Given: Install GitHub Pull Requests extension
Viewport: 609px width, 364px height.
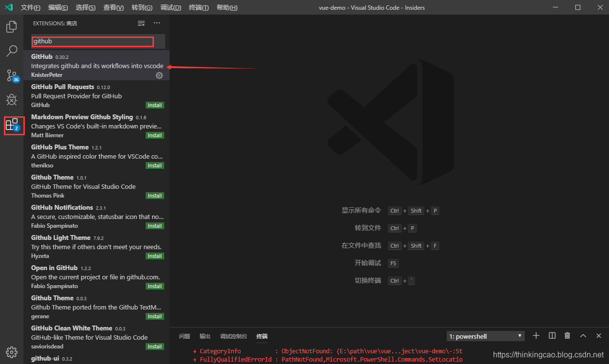Looking at the screenshot, I should point(155,105).
